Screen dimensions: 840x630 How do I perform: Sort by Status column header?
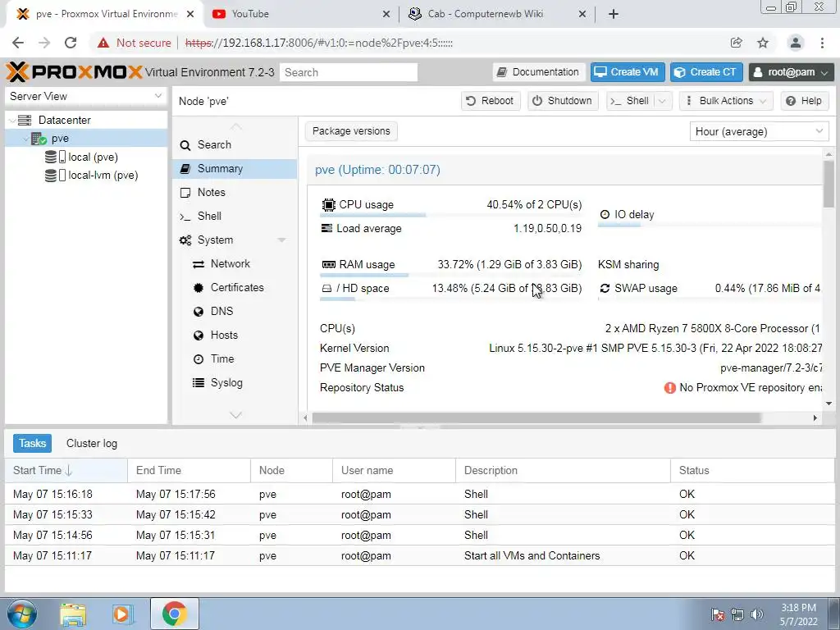coord(751,470)
